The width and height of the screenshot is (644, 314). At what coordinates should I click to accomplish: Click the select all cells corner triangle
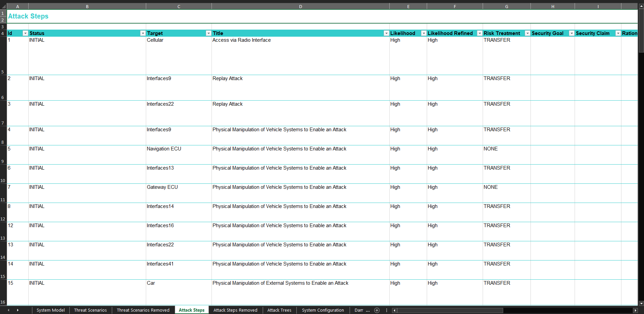coord(3,6)
